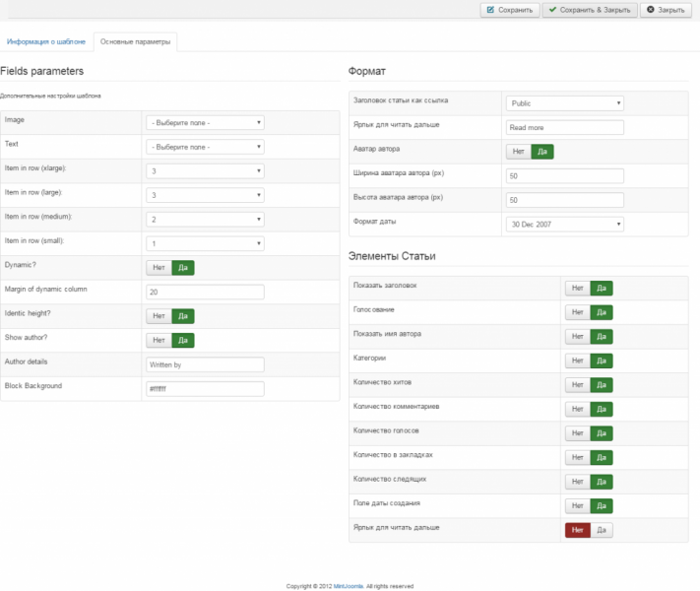The height and width of the screenshot is (591, 700).
Task: Disable Голосование by clicking Нет
Action: click(x=577, y=312)
